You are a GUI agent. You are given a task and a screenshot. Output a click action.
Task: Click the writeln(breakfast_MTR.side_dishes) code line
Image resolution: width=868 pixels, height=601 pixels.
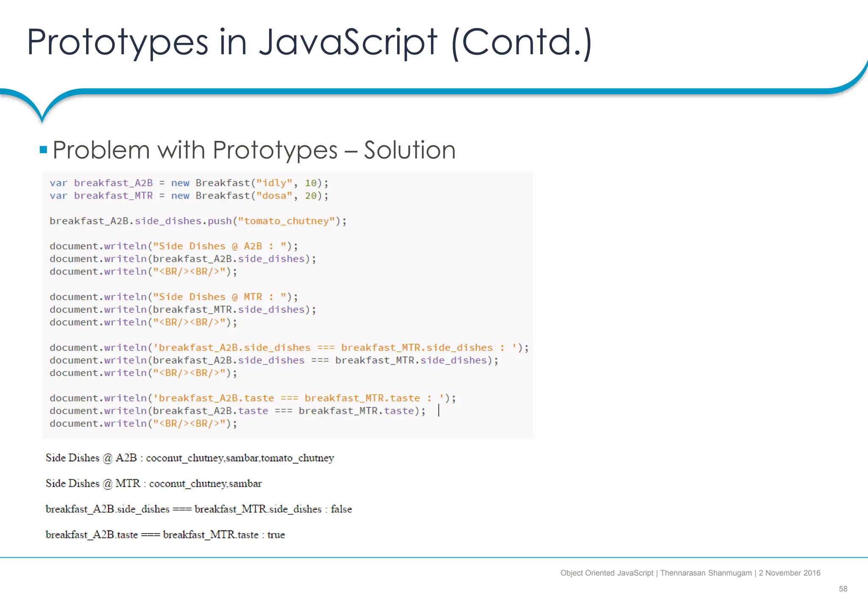tap(183, 310)
